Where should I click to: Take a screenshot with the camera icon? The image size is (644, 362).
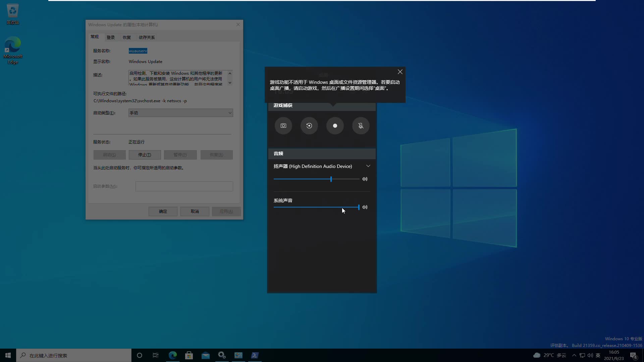click(283, 126)
